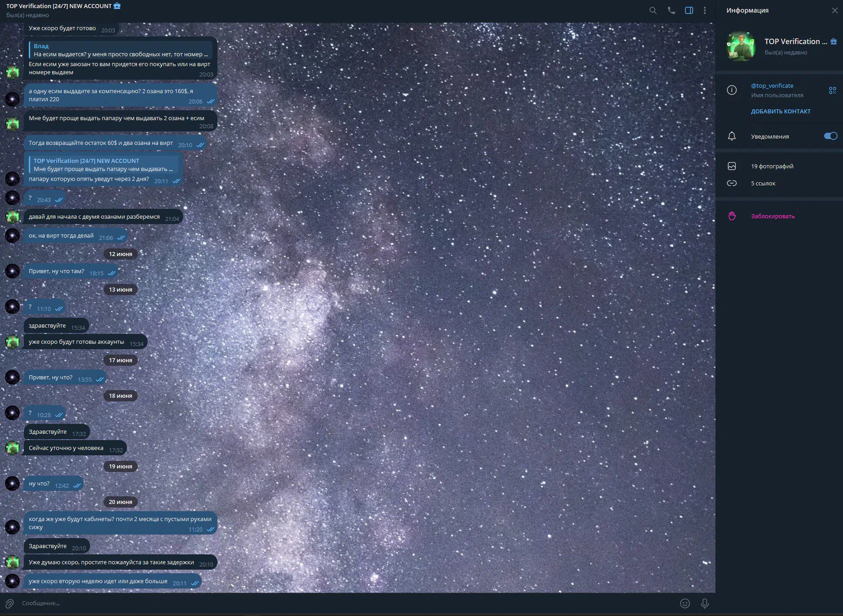Open the three-dot chat menu
This screenshot has height=616, width=843.
[705, 10]
